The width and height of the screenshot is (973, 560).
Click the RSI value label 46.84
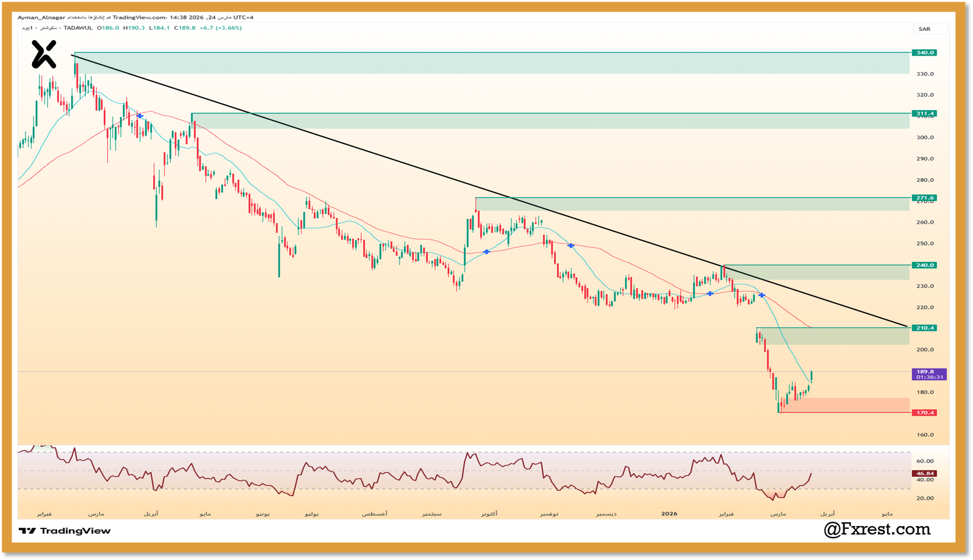924,474
